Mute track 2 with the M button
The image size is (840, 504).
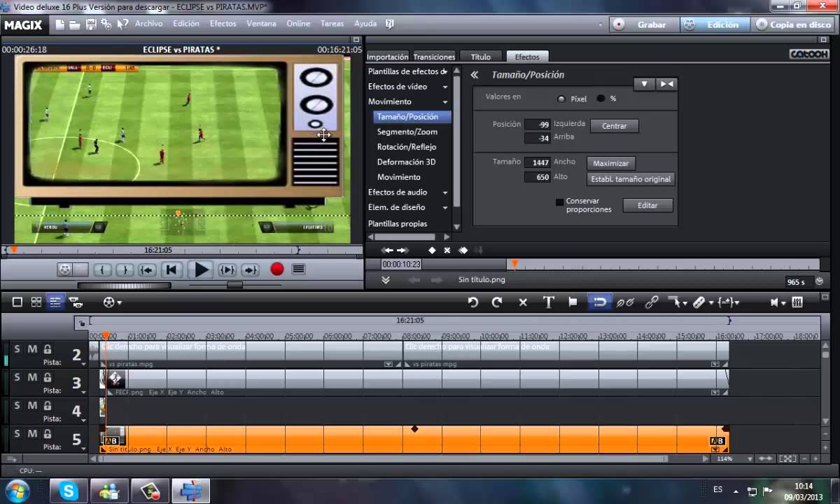pos(32,349)
